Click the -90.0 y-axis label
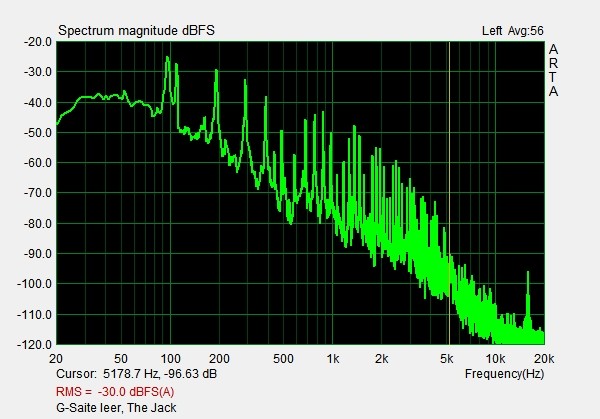This screenshot has width=600, height=419. click(x=38, y=254)
